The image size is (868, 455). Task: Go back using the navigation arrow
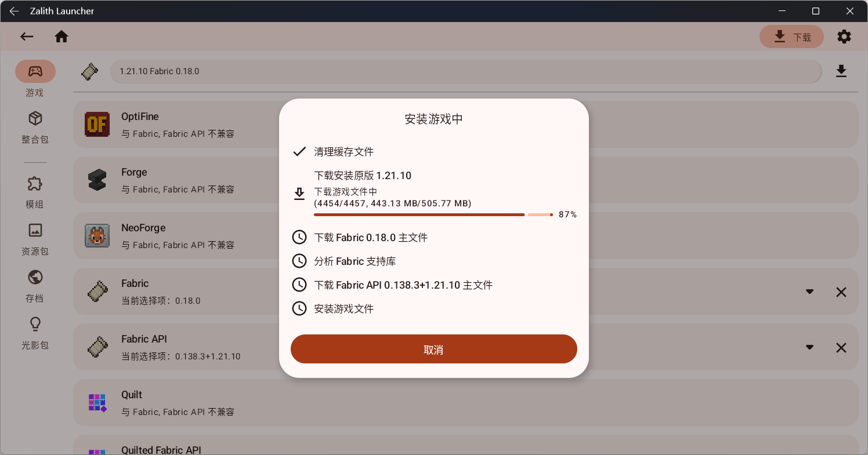(x=27, y=36)
